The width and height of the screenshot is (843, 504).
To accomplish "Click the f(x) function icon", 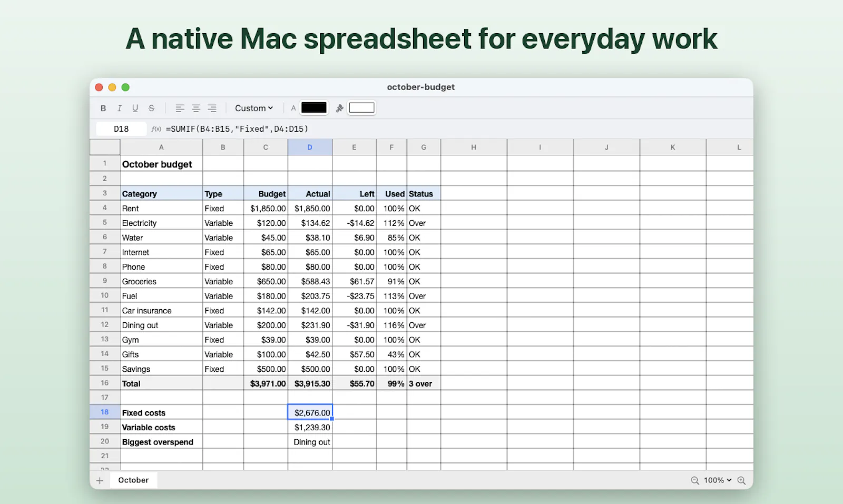I will [156, 129].
